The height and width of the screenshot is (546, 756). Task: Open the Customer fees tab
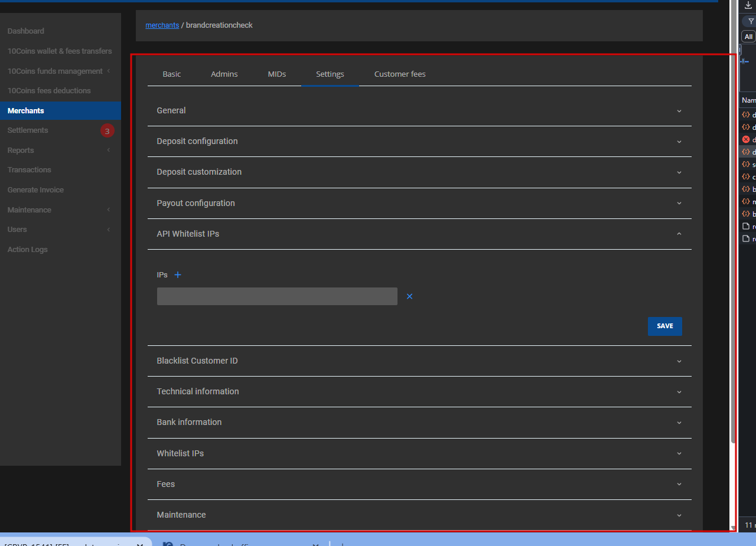coord(400,74)
